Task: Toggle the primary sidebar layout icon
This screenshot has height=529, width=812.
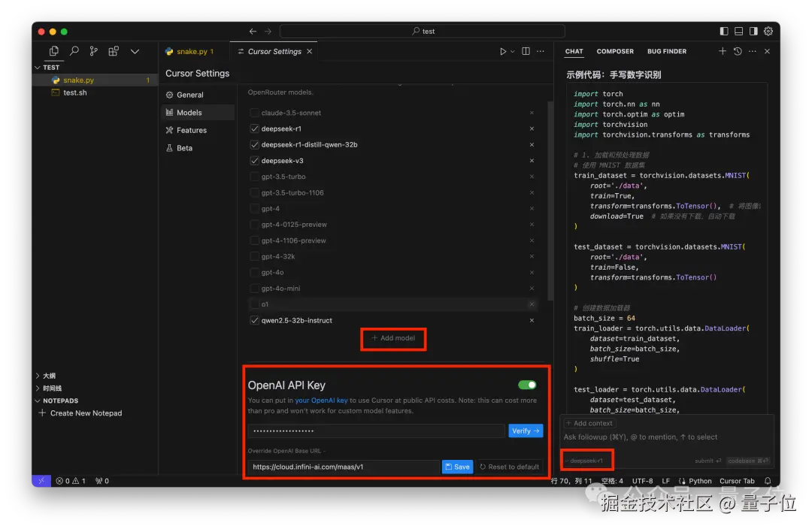Action: click(724, 31)
